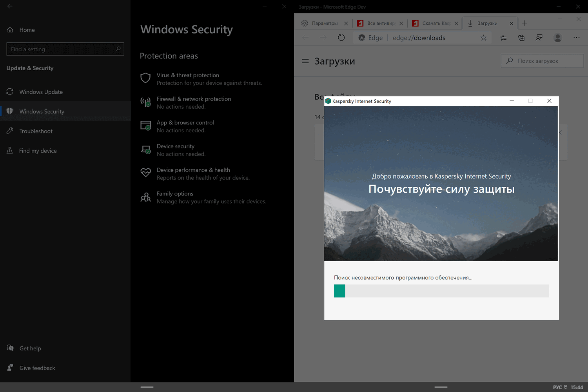The height and width of the screenshot is (392, 588).
Task: Click the Windows Update icon in sidebar
Action: coord(10,91)
